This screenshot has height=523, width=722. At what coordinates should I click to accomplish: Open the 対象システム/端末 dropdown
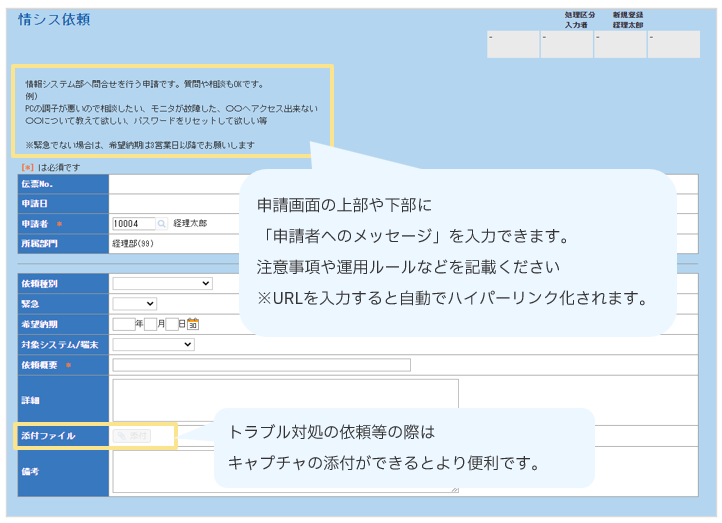[153, 344]
